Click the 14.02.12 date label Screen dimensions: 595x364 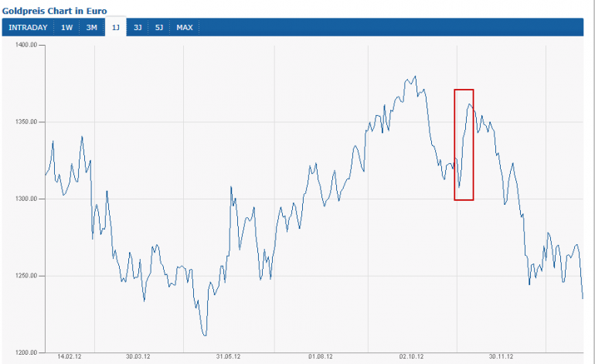pyautogui.click(x=70, y=357)
